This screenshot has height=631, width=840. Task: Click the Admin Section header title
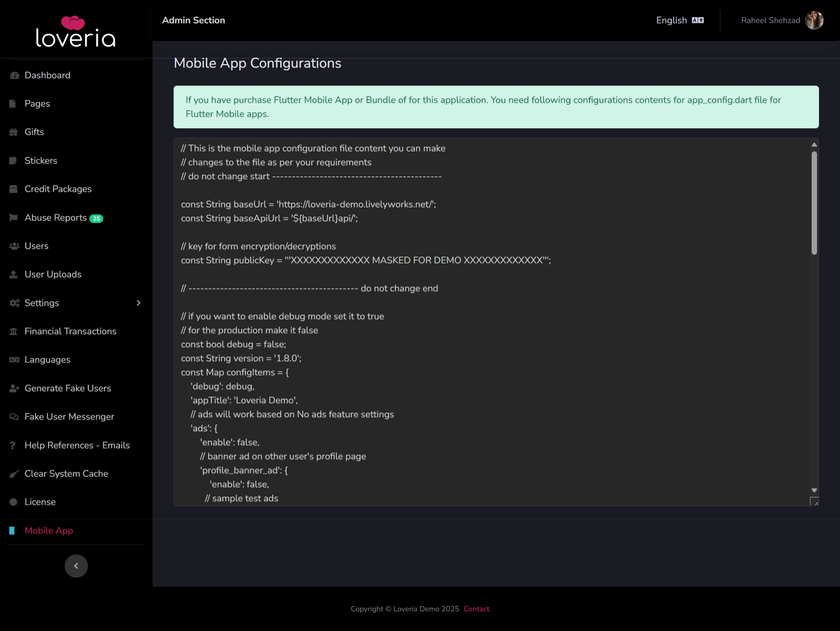tap(194, 20)
